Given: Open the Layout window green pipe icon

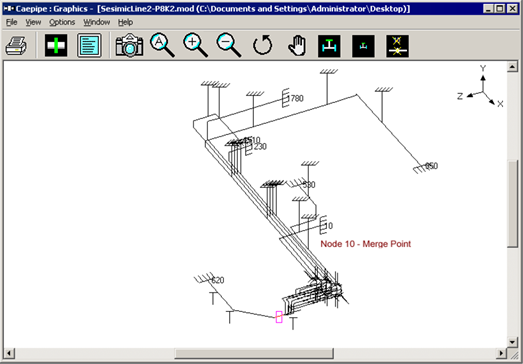Looking at the screenshot, I should (56, 45).
